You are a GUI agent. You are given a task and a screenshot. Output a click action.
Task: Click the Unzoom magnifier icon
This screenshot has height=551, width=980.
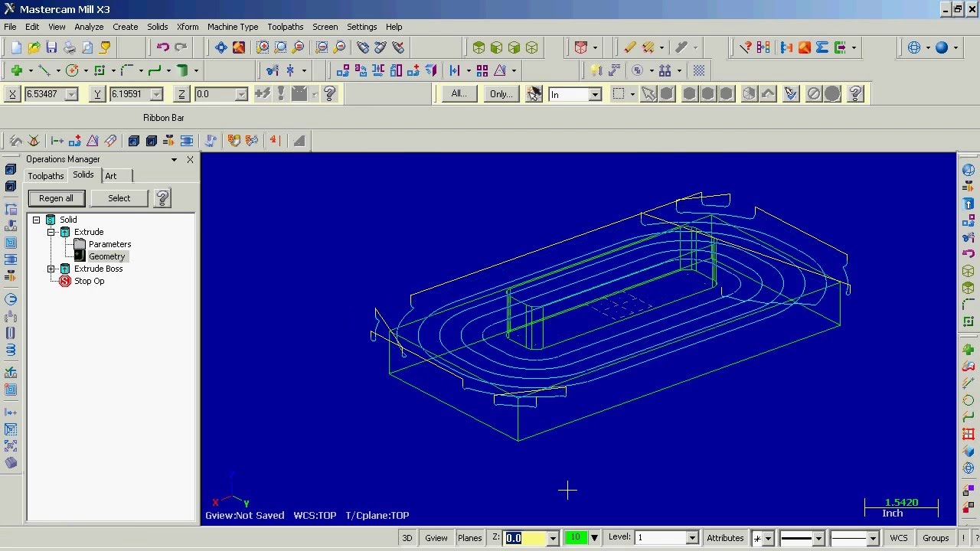[322, 47]
